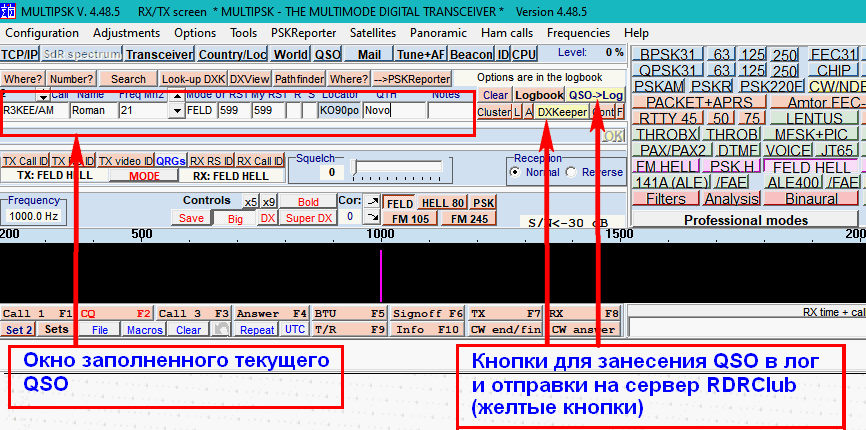Click the Pathfinder button
Image resolution: width=866 pixels, height=430 pixels.
tap(299, 78)
